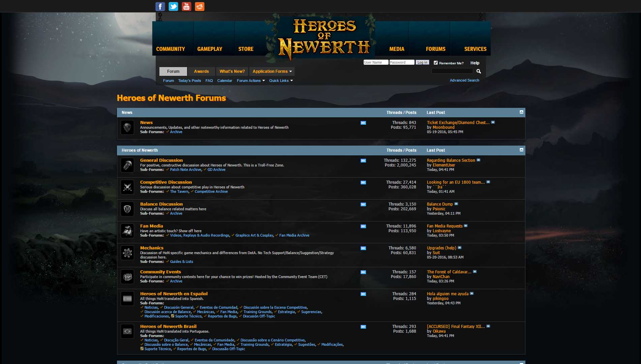Open the Twitter social icon
This screenshot has height=364, width=641.
[x=173, y=6]
